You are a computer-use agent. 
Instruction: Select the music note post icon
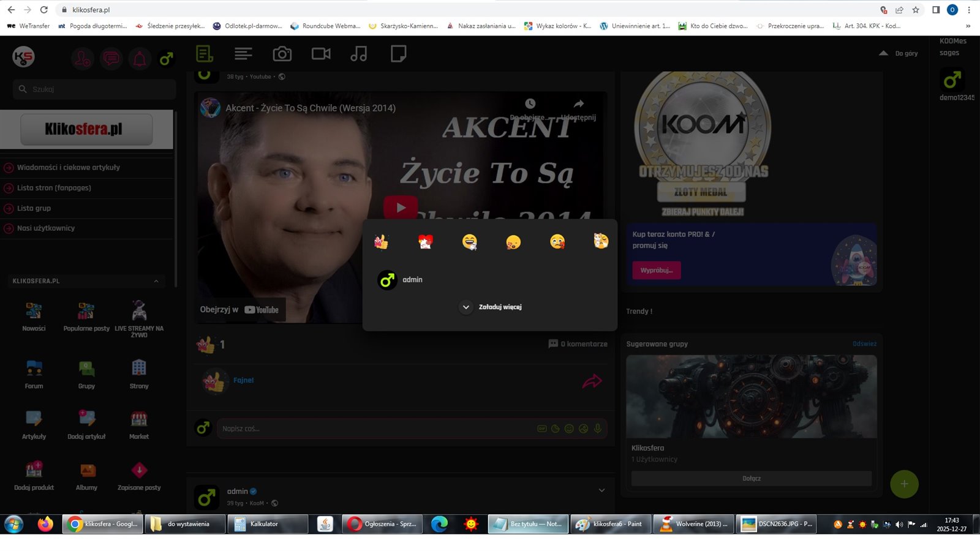click(x=359, y=54)
